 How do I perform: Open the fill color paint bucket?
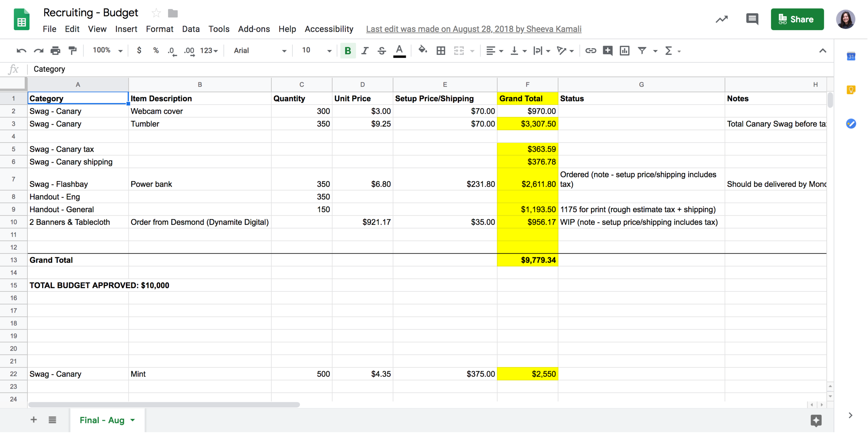tap(422, 50)
